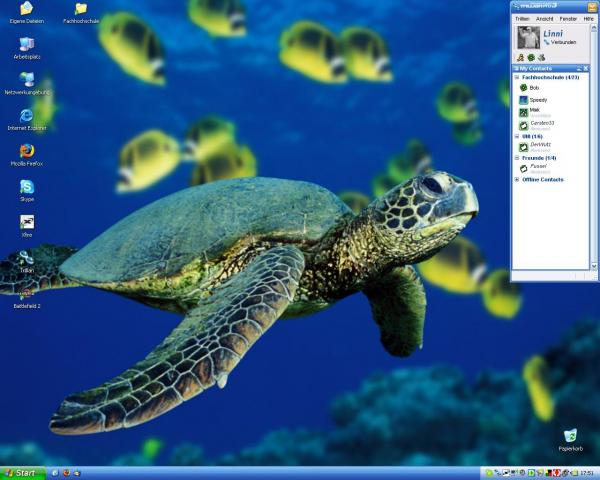Click the Internet Explorer quick launch icon
Screen dimensions: 600x480
pyautogui.click(x=55, y=473)
